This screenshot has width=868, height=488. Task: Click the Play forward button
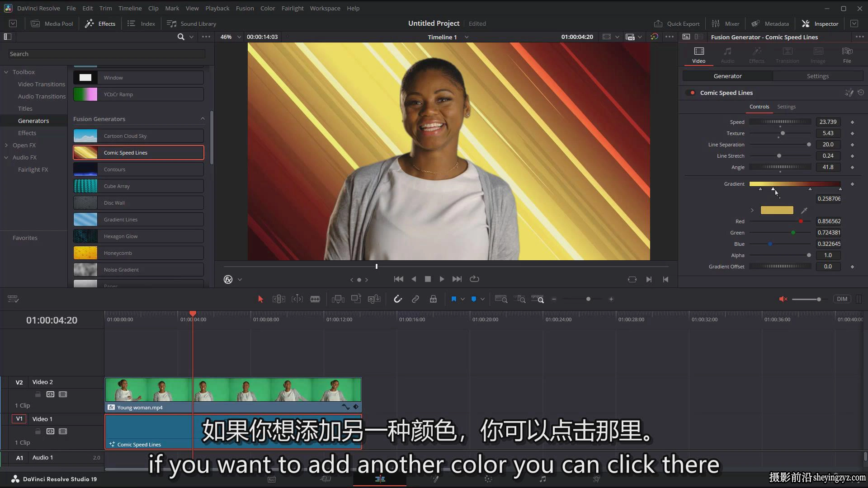click(x=442, y=279)
